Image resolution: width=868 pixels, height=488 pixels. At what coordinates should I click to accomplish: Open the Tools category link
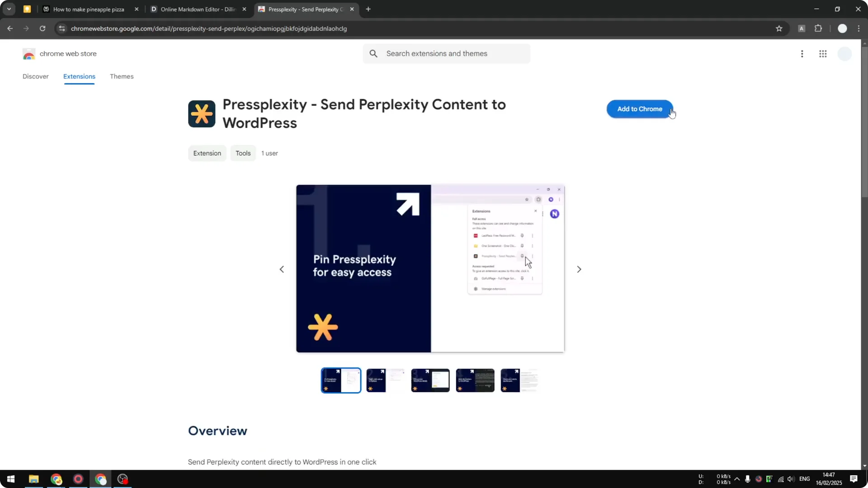coord(243,153)
